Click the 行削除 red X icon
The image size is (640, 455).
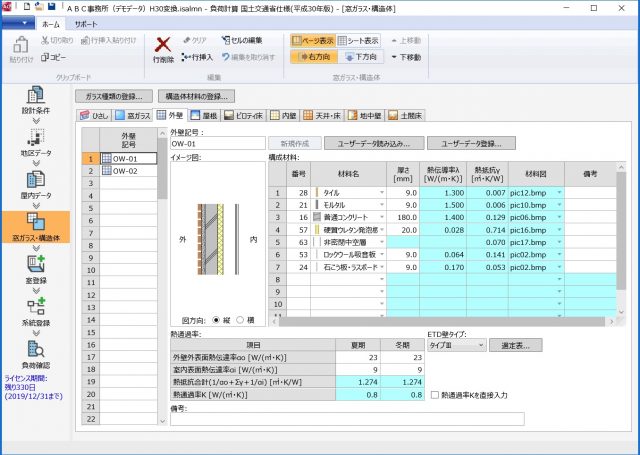tap(163, 43)
